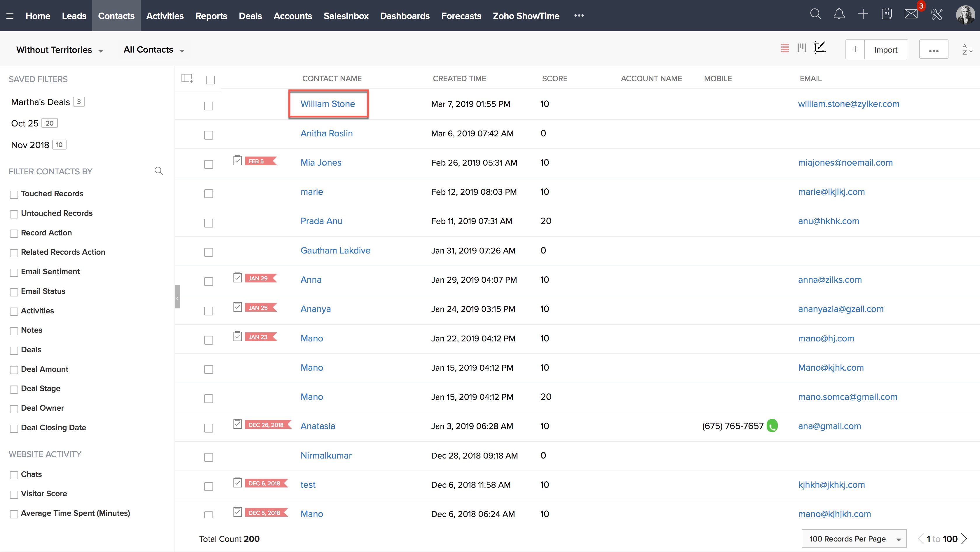Viewport: 980px width, 552px height.
Task: Open the global search magnifier icon
Action: [815, 15]
